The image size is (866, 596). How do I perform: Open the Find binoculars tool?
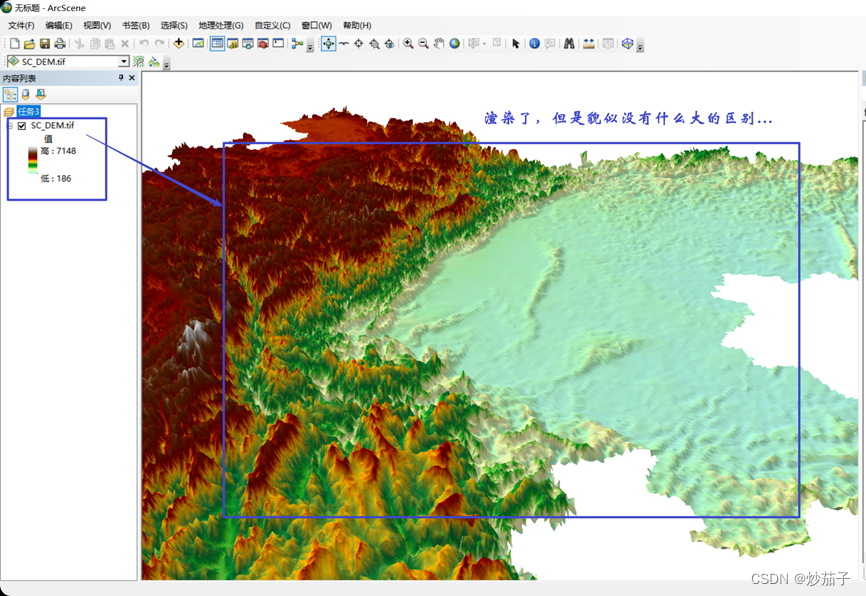[x=569, y=44]
